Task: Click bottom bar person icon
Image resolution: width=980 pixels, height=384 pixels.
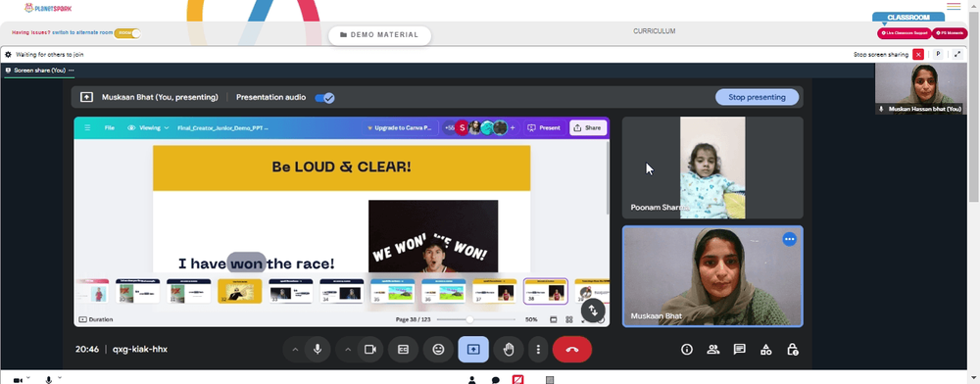Action: pyautogui.click(x=472, y=380)
